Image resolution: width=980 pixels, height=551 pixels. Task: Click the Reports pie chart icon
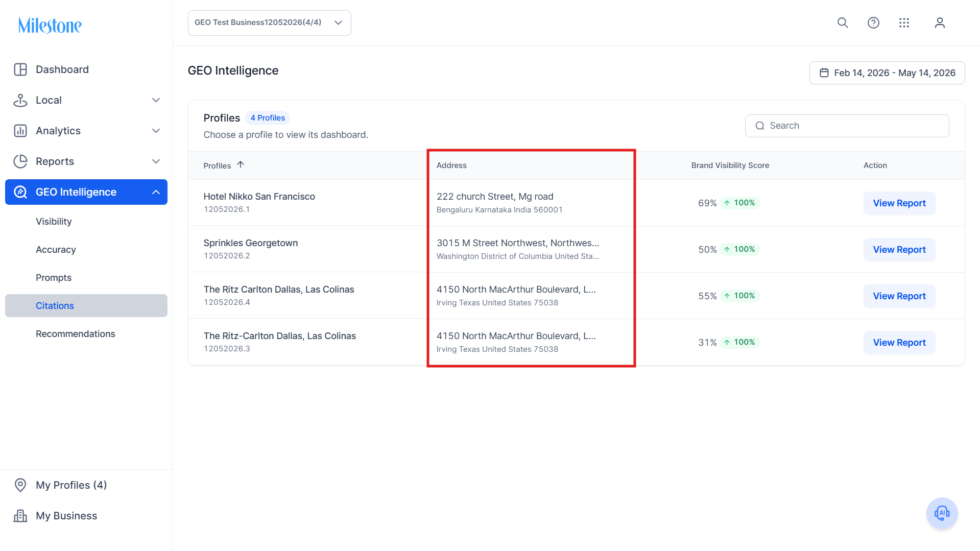click(x=20, y=161)
